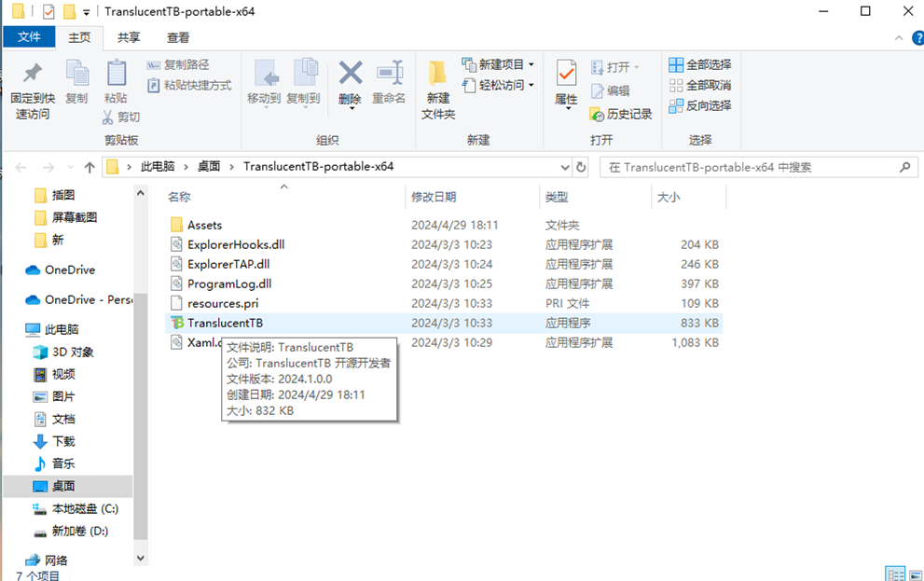This screenshot has height=581, width=924.
Task: Open the 轻松访问 dropdown
Action: [x=498, y=86]
